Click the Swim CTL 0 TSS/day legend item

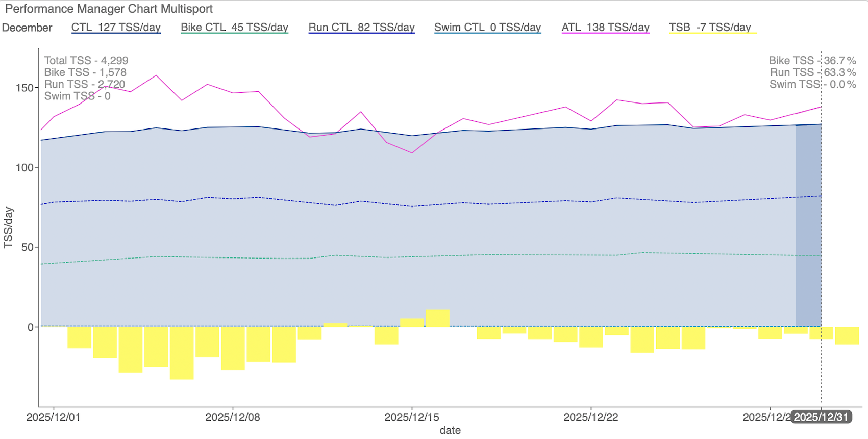tap(487, 28)
